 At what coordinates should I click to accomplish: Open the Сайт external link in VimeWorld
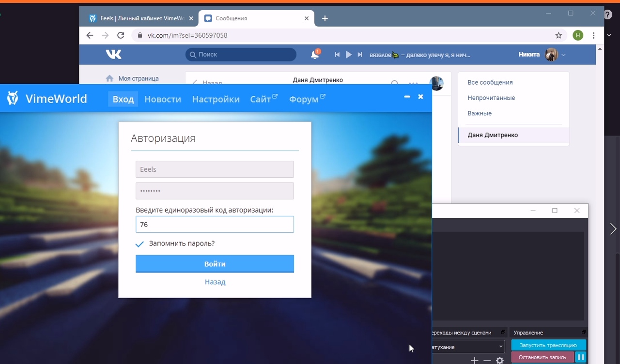point(264,99)
